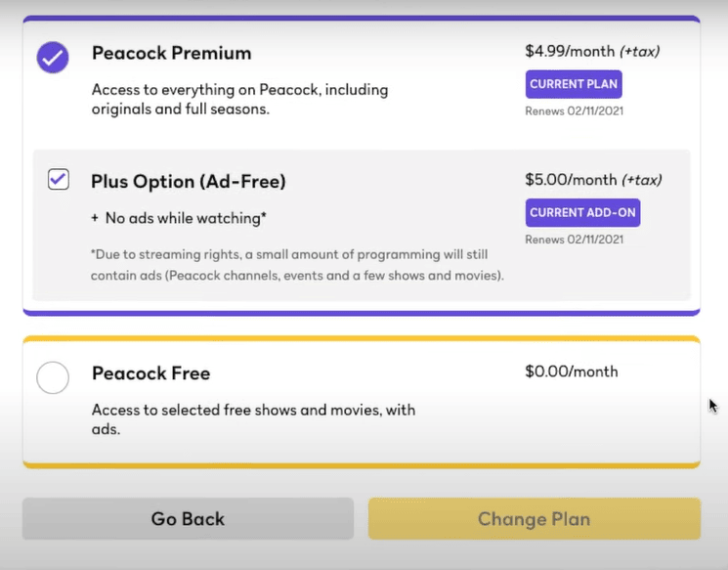Select the Peacock Premium radio button

coord(53,57)
